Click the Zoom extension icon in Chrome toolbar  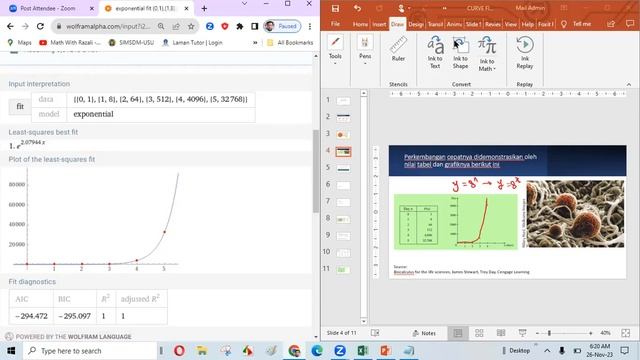click(x=210, y=26)
